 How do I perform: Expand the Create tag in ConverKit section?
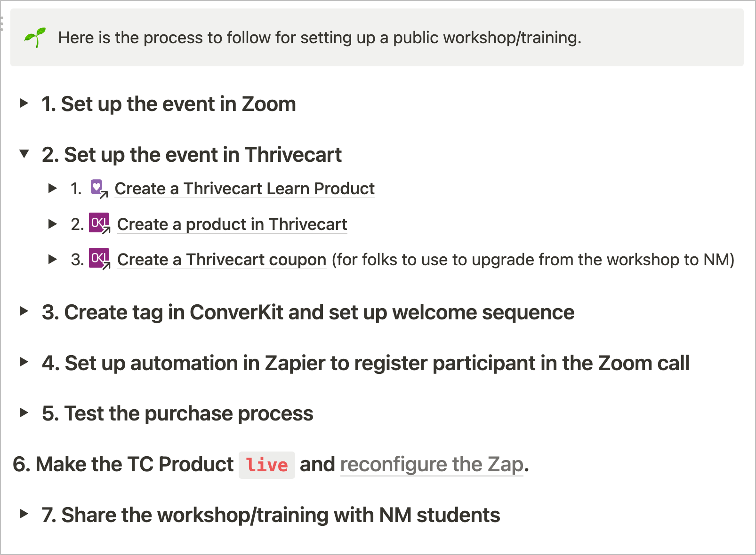click(x=24, y=311)
